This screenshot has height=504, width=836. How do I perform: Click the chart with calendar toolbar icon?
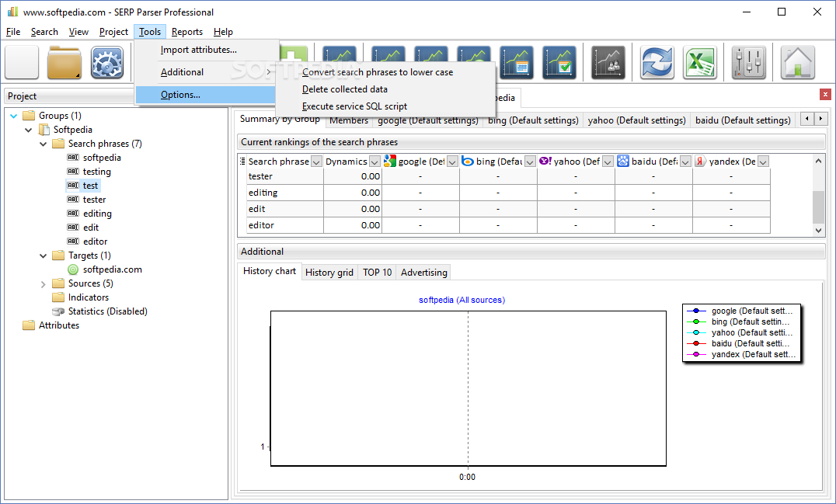(516, 62)
